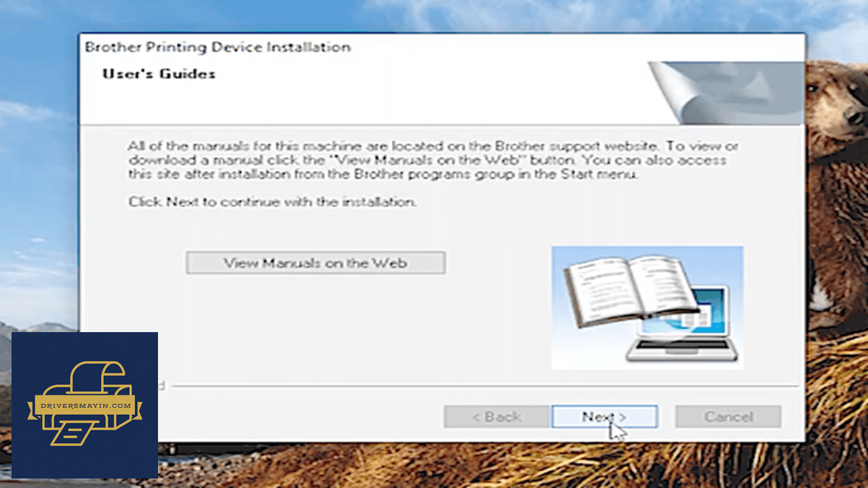Click the "Brother Printing Device Installation" window title
The height and width of the screenshot is (488, 868).
218,47
